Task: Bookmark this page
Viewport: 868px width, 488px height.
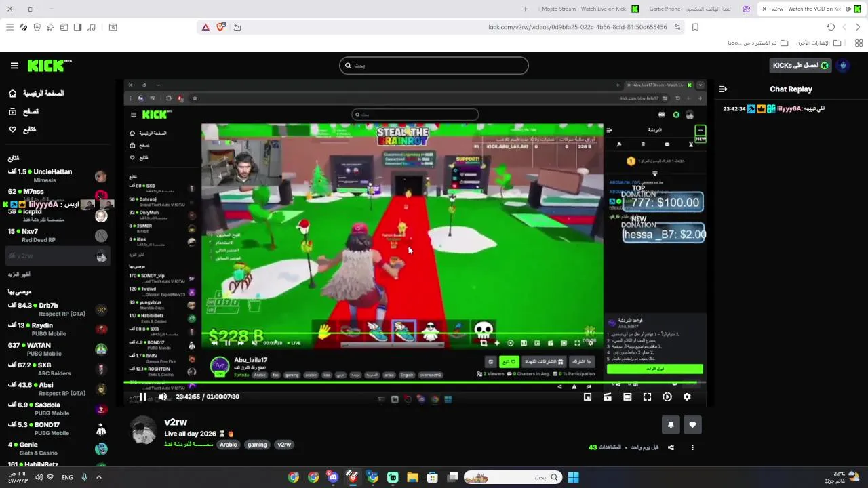Action: [x=695, y=27]
